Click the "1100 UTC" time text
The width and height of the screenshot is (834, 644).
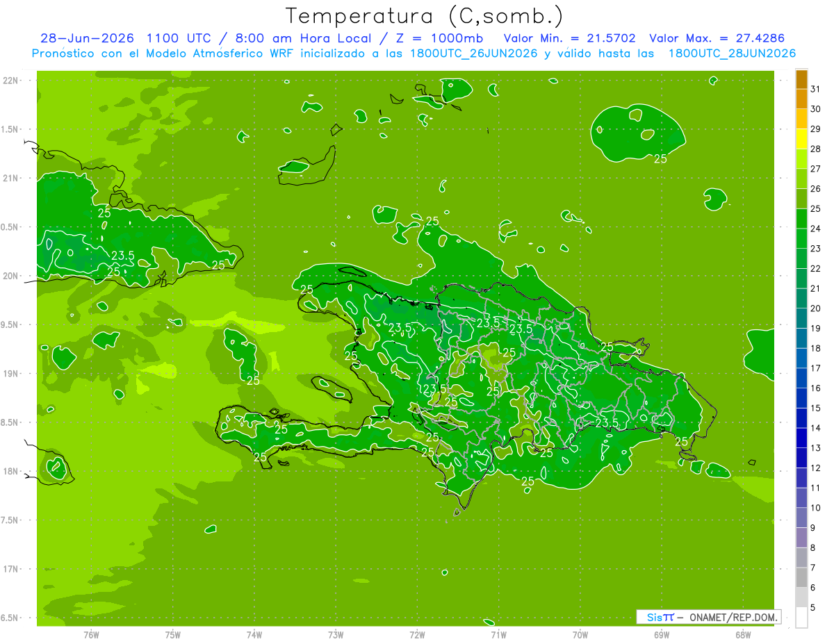pos(179,38)
